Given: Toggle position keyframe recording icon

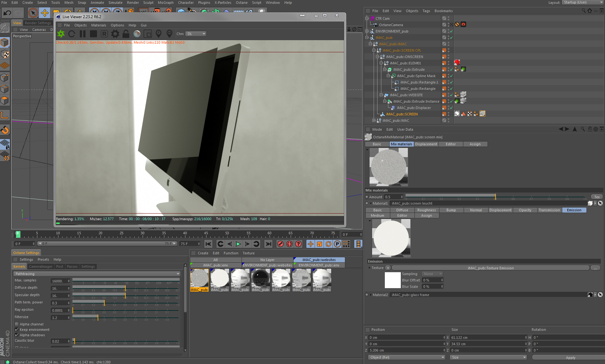Looking at the screenshot, I should tap(310, 244).
